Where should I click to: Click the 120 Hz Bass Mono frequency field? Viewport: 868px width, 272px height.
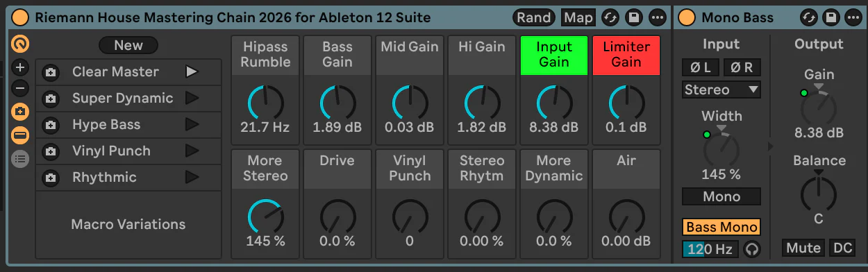(710, 248)
